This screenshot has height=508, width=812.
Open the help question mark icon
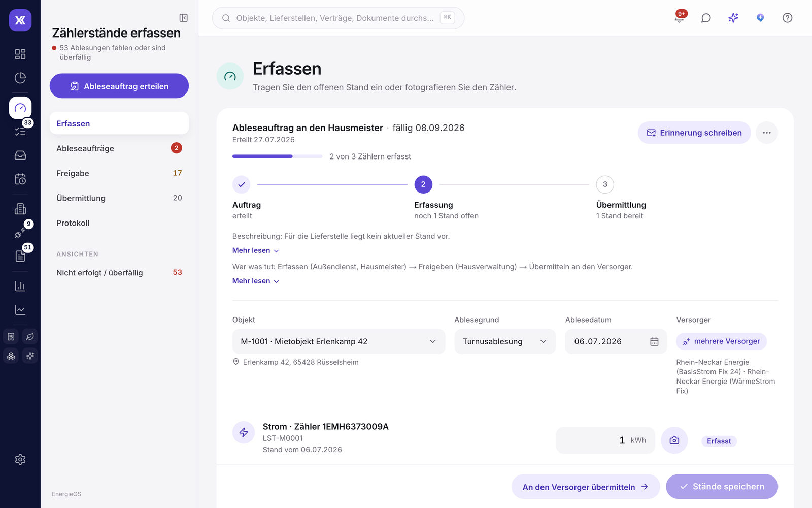point(787,18)
